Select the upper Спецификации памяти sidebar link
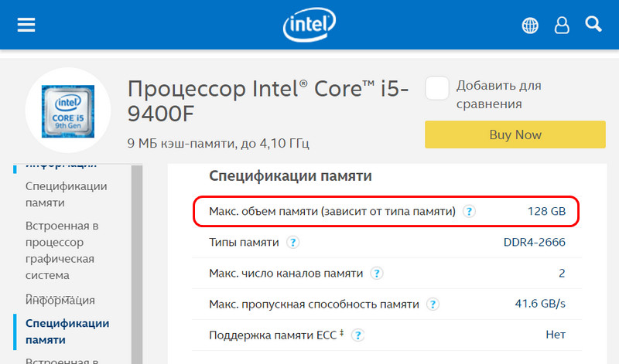This screenshot has width=619, height=364. point(66,195)
